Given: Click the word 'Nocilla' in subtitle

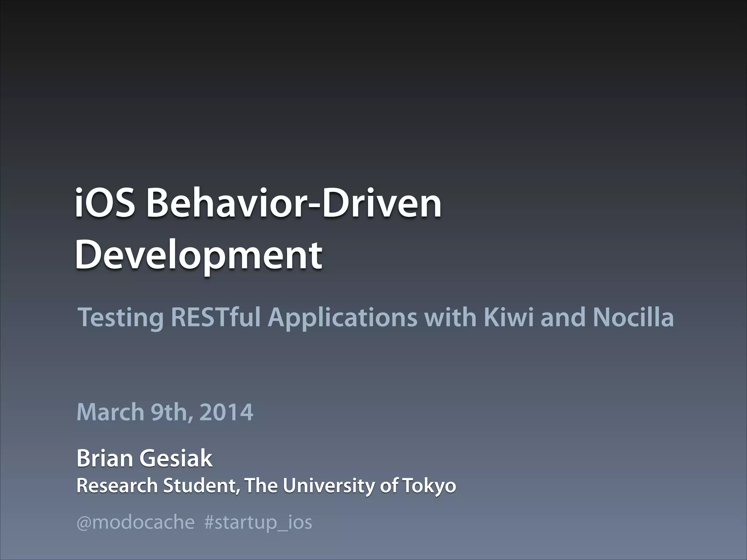Looking at the screenshot, I should click(x=633, y=317).
